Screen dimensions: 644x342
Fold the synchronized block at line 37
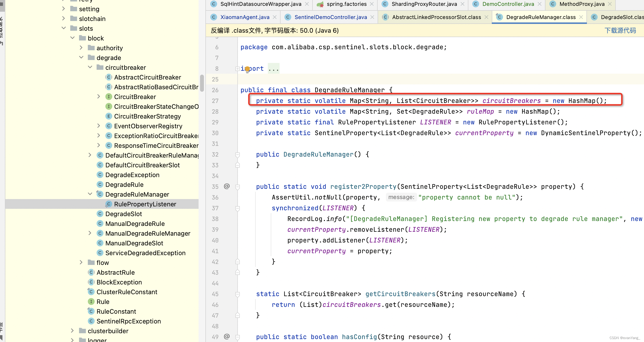238,208
